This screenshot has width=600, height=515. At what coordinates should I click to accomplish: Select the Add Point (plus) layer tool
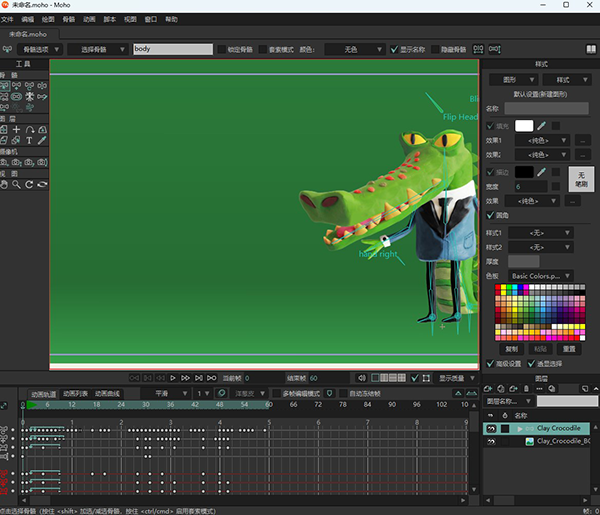click(16, 129)
